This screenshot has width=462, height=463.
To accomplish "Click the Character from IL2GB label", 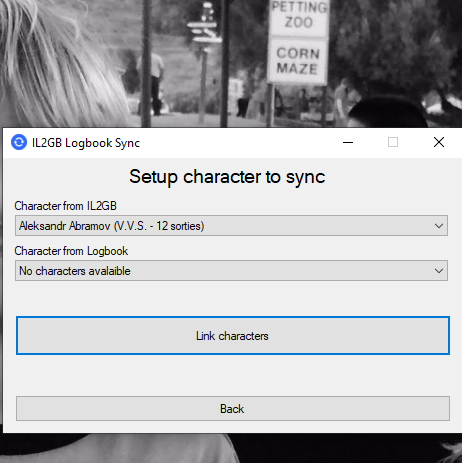I will pyautogui.click(x=65, y=206).
